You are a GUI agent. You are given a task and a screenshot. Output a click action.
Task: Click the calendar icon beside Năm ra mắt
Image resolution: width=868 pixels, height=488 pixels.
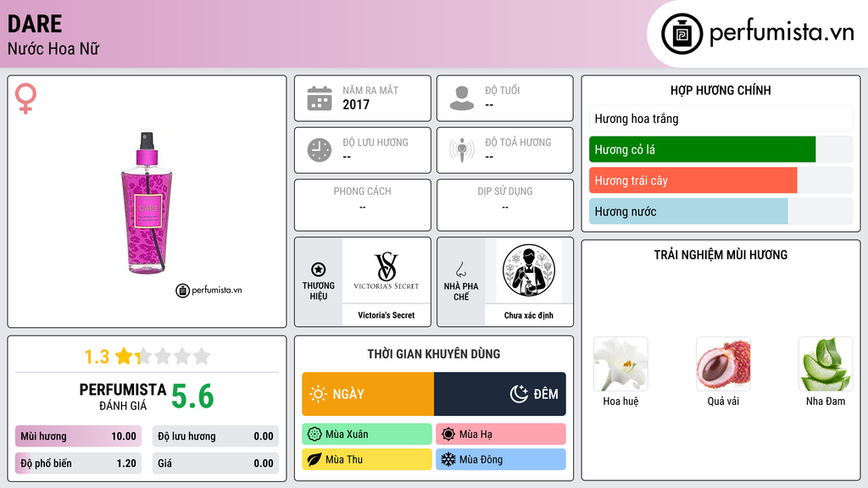pyautogui.click(x=320, y=98)
